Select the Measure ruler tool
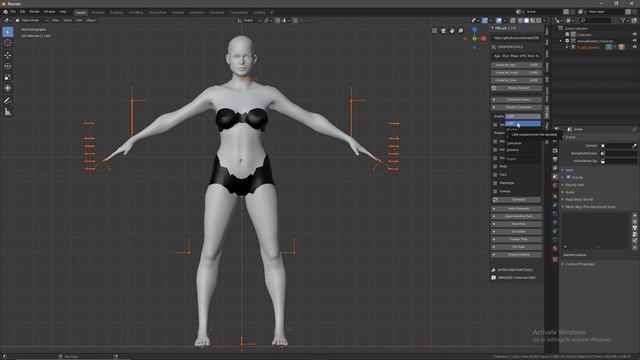Viewport: 640px width, 360px height. pos(7,111)
